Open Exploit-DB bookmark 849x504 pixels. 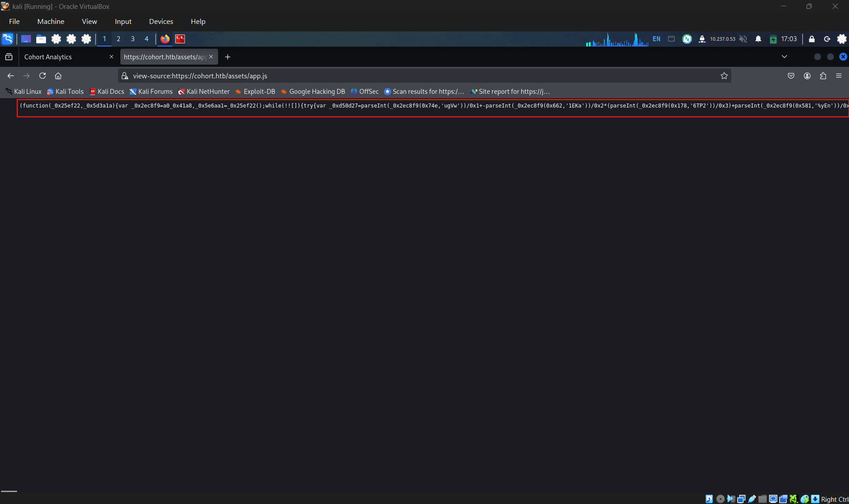pyautogui.click(x=255, y=92)
